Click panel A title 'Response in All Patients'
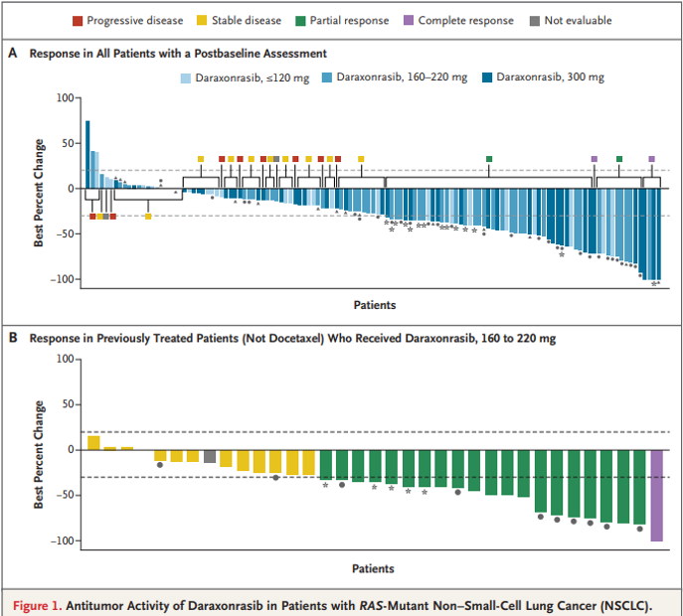 click(178, 54)
